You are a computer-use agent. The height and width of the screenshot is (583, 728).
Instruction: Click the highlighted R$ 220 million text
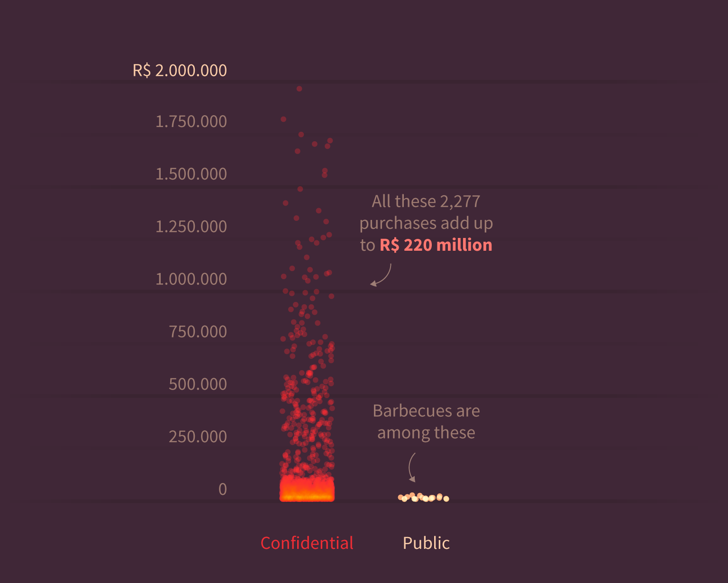click(x=436, y=245)
